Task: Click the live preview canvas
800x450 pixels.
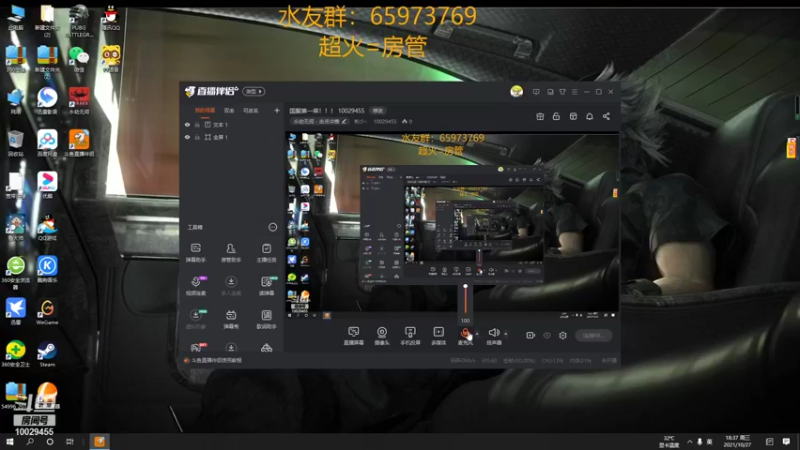Action: click(452, 226)
